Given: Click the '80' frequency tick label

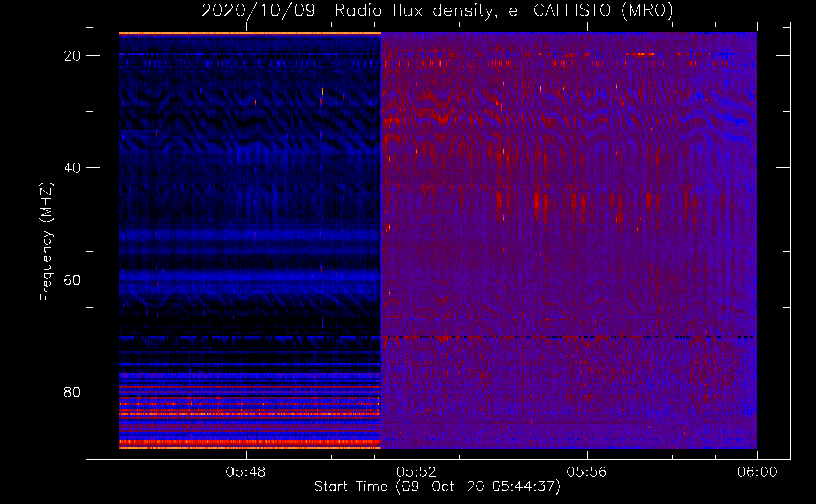Looking at the screenshot, I should [x=72, y=392].
